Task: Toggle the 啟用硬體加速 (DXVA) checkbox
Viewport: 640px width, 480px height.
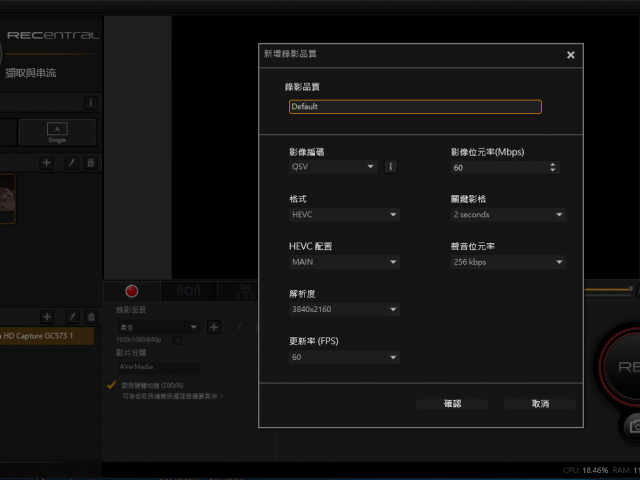Action: (x=111, y=385)
